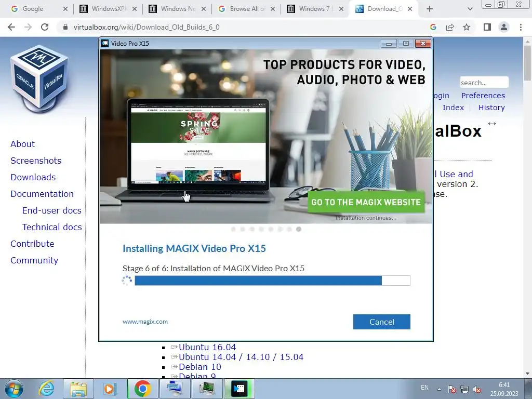Open the About page link
The image size is (532, 399).
23,144
